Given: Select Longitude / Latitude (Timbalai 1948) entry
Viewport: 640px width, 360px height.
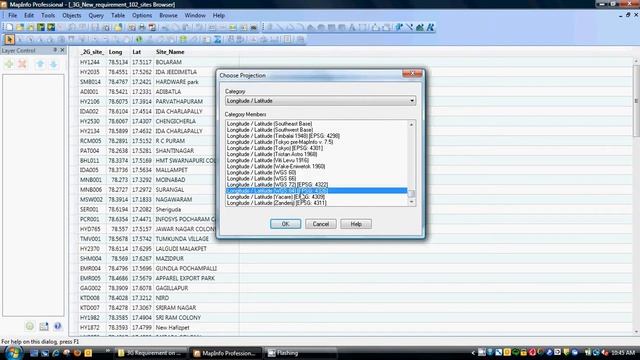Looking at the screenshot, I should (283, 136).
